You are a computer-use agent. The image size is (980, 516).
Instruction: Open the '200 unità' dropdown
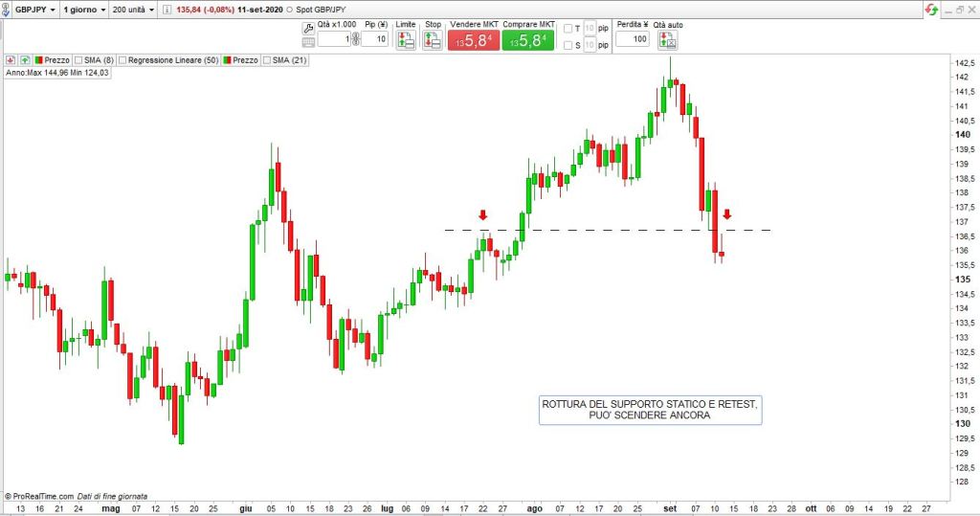tap(133, 10)
